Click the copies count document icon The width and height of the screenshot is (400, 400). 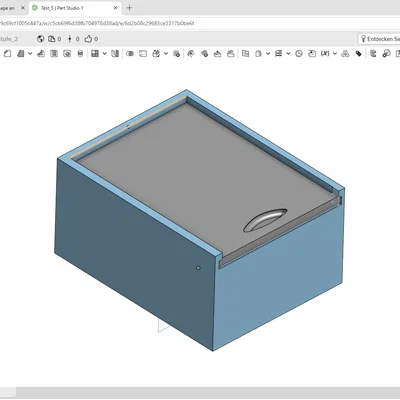point(51,39)
